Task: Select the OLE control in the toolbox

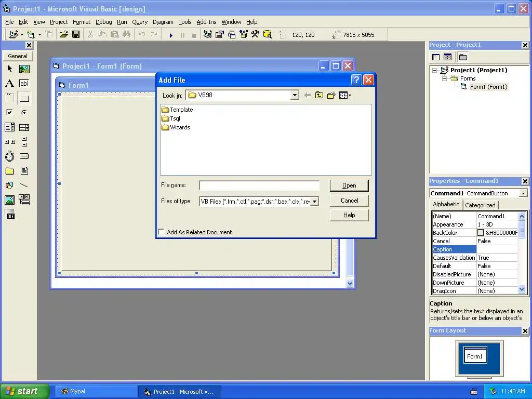Action: point(9,215)
